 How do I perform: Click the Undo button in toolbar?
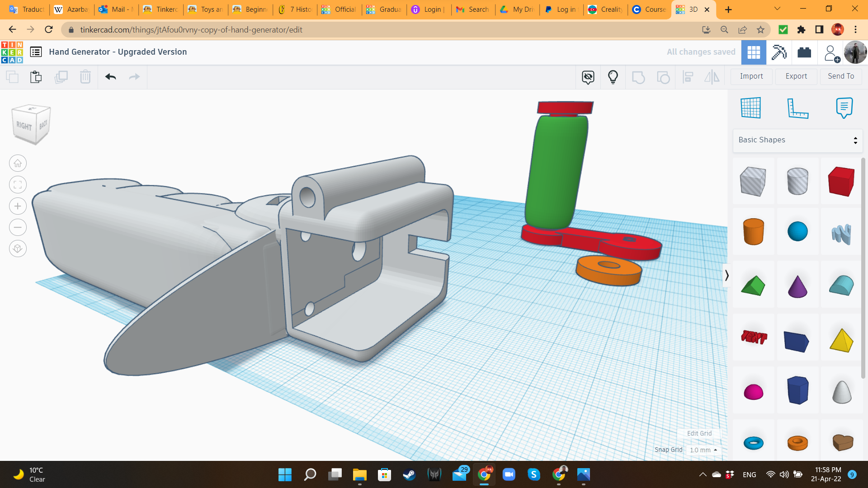[x=110, y=76]
